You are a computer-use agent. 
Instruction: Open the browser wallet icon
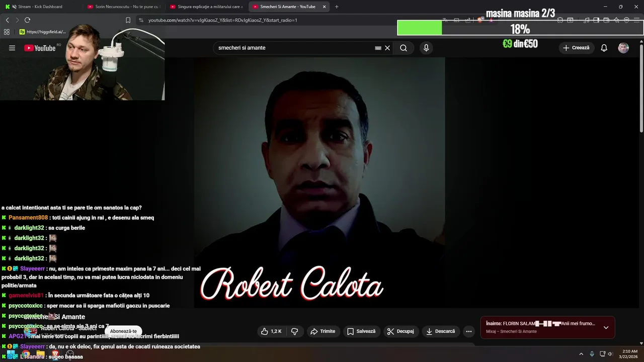[606, 20]
